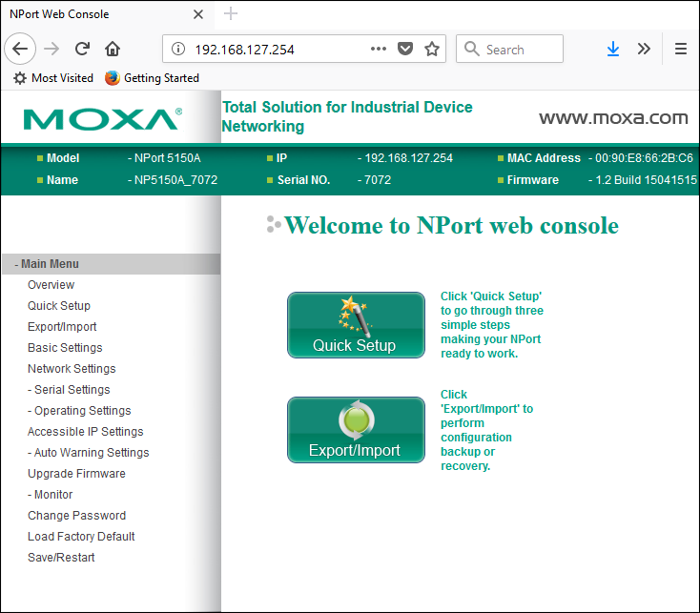700x613 pixels.
Task: Open Basic Settings page
Action: 65,348
